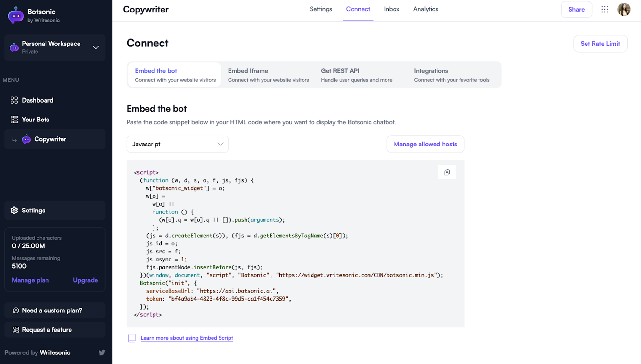Switch to the Inbox tab
Screen dimensions: 641x364
pos(392,9)
